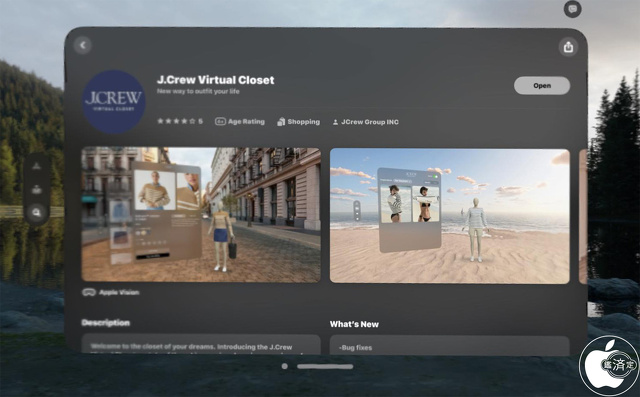640x397 pixels.
Task: Click the round J.Crew app icon
Action: (114, 102)
